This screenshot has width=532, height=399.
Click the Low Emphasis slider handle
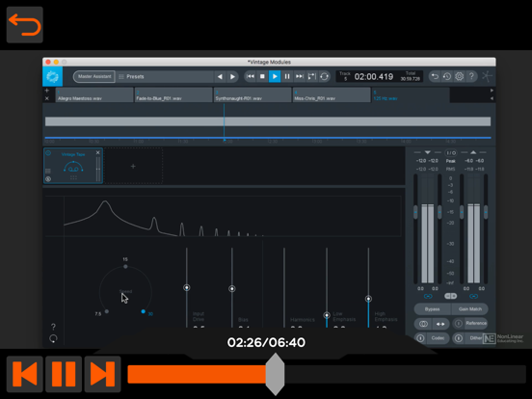pyautogui.click(x=327, y=315)
